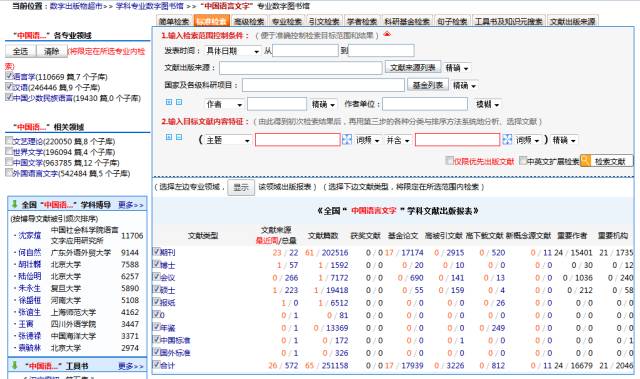This screenshot has height=379, width=640.
Task: Open the second 词频 dropdown
Action: tap(527, 140)
